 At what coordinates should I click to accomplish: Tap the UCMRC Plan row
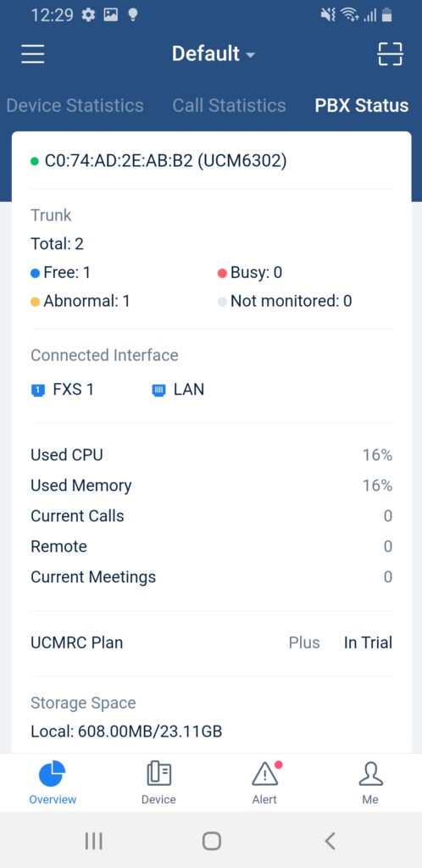coord(211,643)
